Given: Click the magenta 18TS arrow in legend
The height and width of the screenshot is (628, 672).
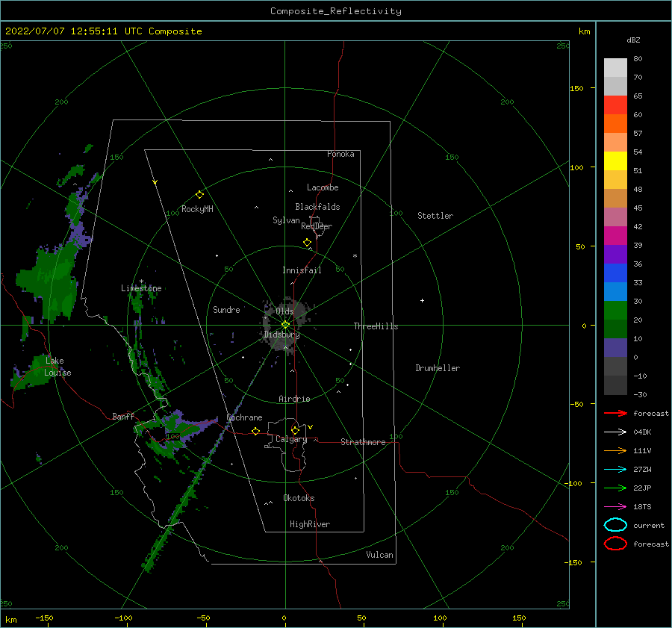Looking at the screenshot, I should (x=615, y=507).
